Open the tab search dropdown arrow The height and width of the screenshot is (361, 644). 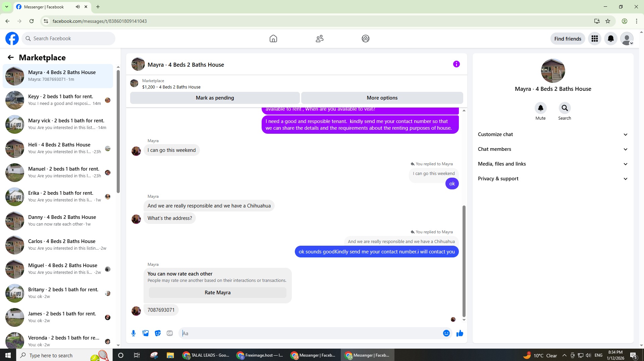tap(7, 7)
